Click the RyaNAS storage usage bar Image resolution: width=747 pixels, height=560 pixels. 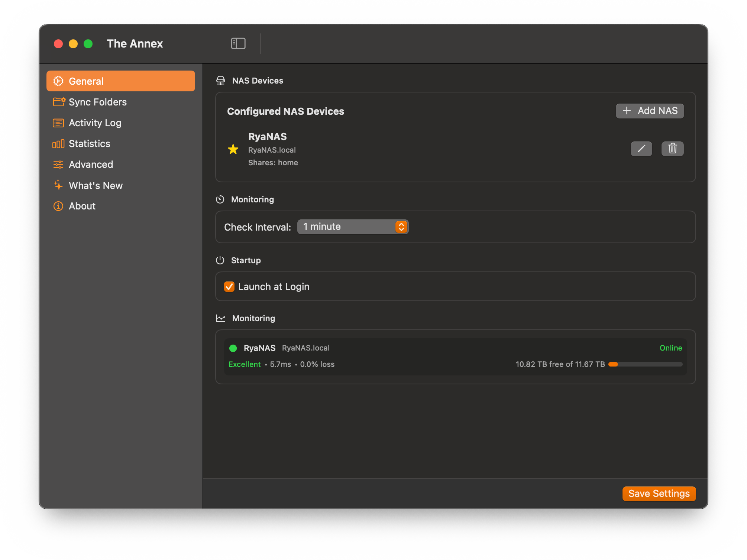point(646,364)
